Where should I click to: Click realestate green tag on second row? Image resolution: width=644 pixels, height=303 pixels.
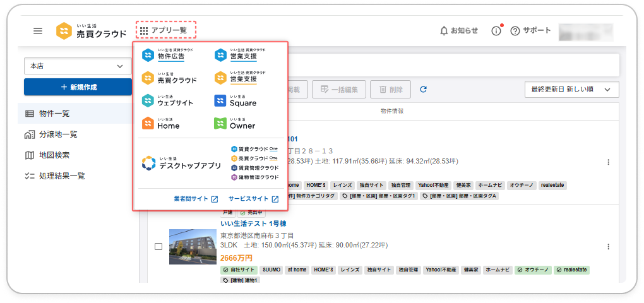coord(571,270)
